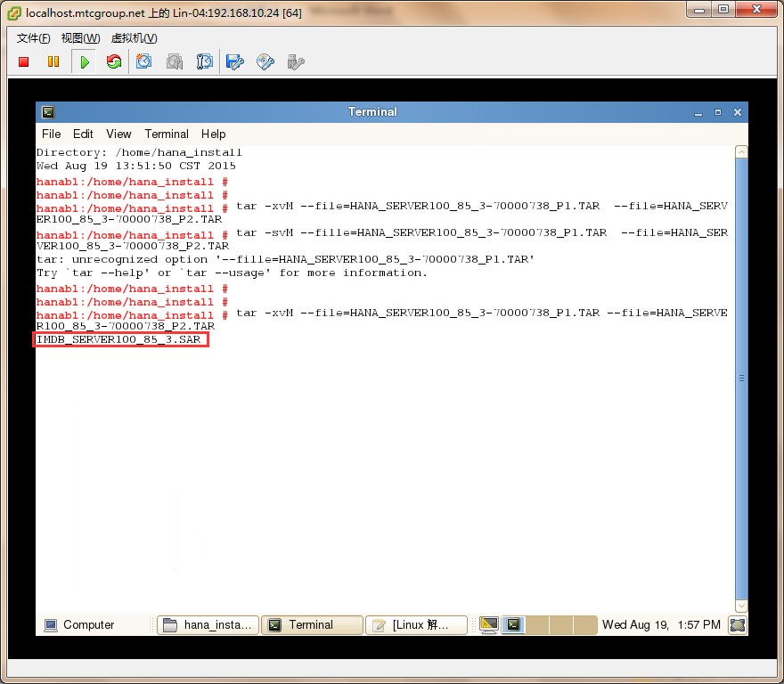Click active workspace one in switcher
Viewport: 784px width, 684px height.
point(513,625)
